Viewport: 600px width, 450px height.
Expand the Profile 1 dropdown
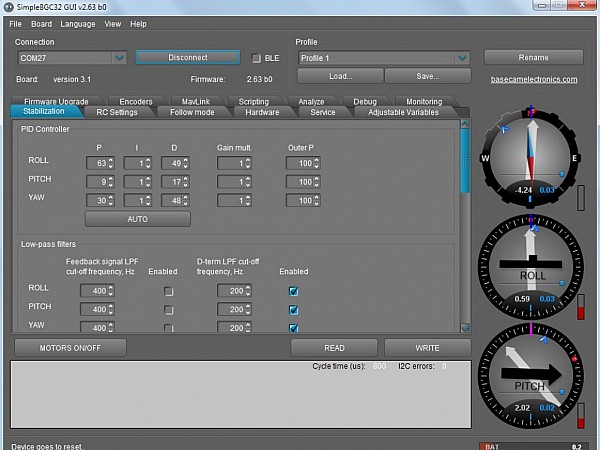click(x=462, y=58)
